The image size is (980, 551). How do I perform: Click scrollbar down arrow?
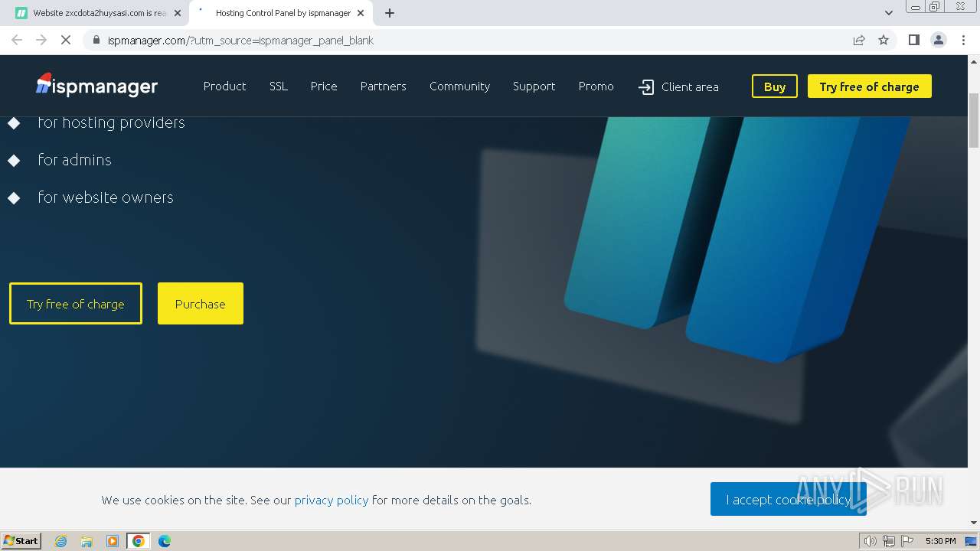[x=974, y=523]
